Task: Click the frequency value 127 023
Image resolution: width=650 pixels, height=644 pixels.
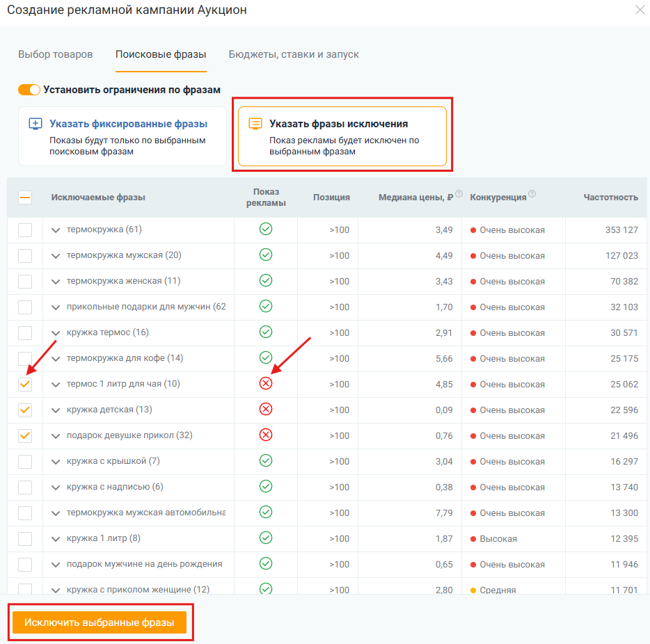Action: pyautogui.click(x=621, y=255)
